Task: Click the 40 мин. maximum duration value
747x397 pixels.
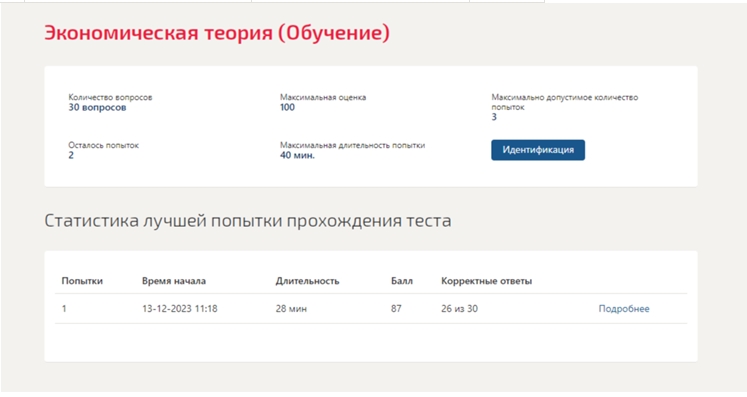Action: point(297,155)
